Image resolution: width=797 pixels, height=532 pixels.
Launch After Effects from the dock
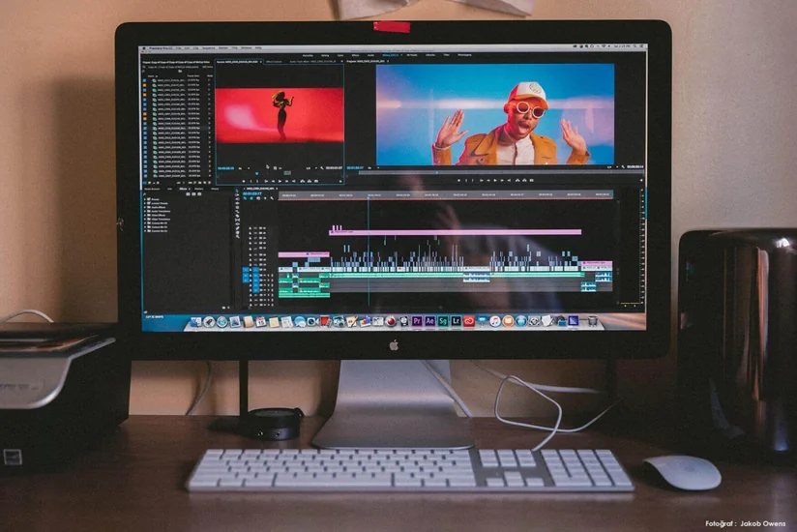[429, 321]
